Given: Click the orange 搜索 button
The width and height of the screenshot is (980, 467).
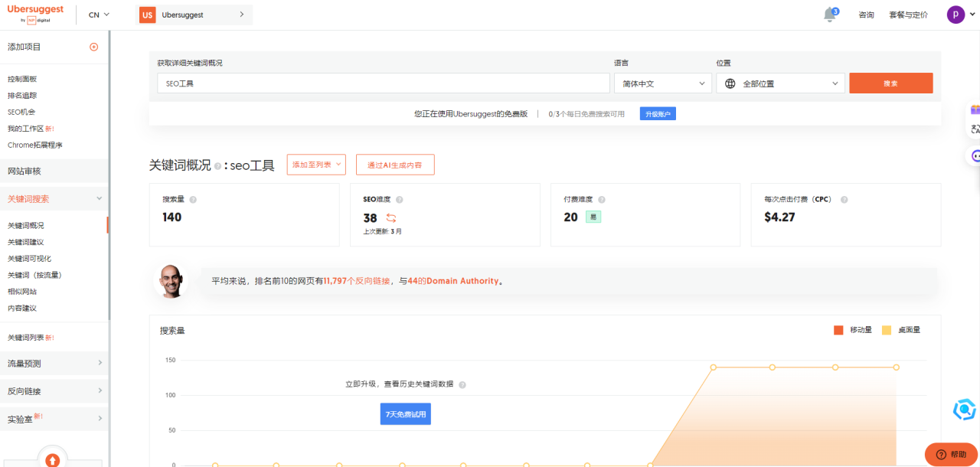Looking at the screenshot, I should click(x=891, y=83).
